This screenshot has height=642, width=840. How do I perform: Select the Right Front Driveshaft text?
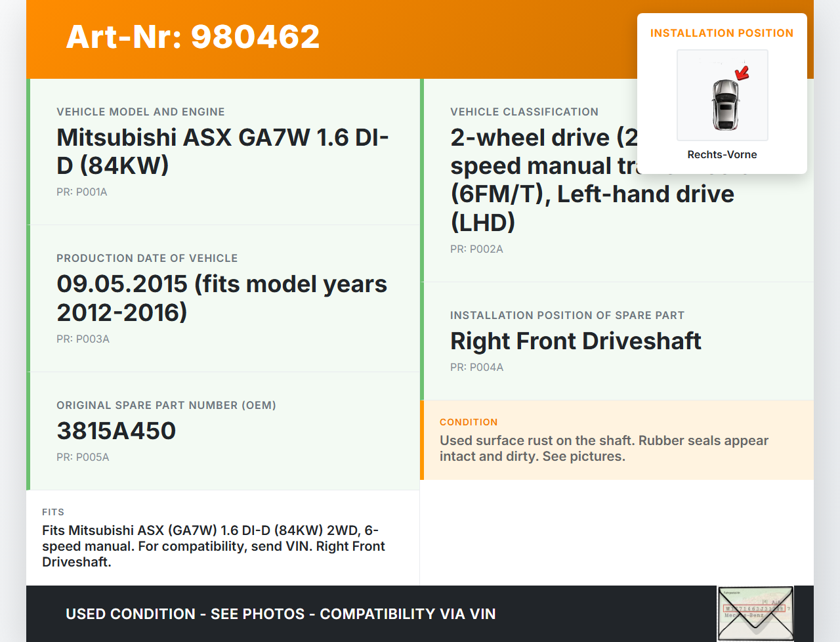point(576,341)
